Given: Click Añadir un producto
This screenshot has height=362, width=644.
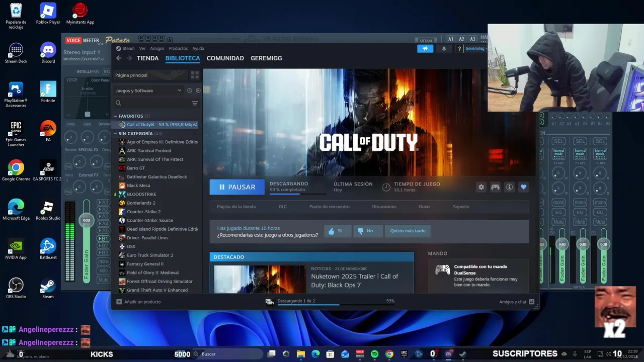Looking at the screenshot, I should pyautogui.click(x=138, y=302).
